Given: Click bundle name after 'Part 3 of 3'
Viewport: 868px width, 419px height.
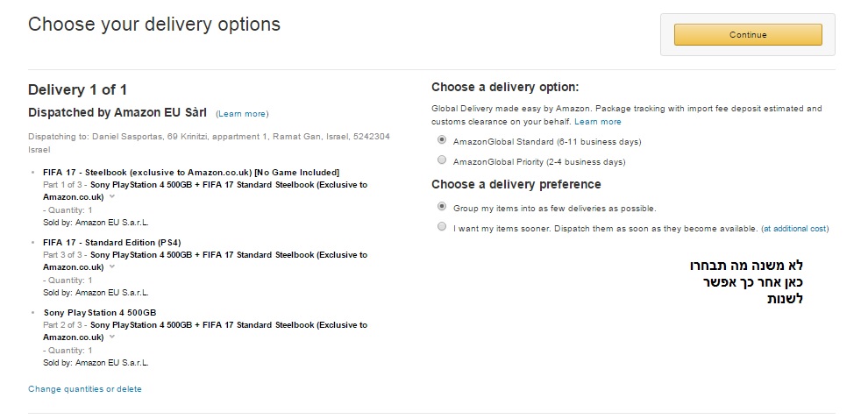Looking at the screenshot, I should (228, 255).
